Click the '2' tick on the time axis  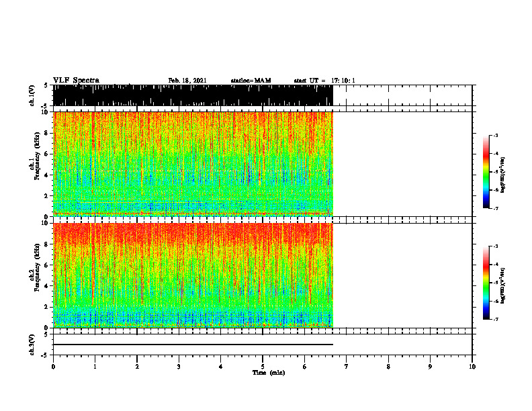137,367
